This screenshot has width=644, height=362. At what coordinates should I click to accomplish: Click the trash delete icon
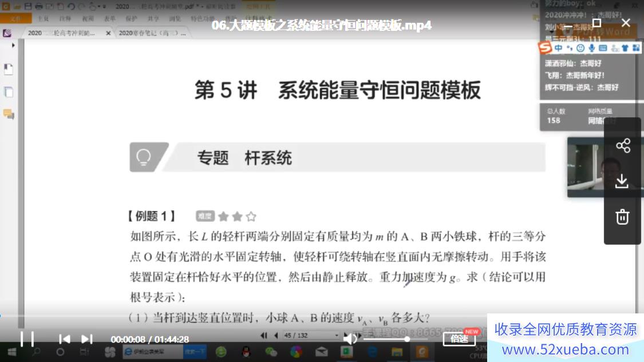[622, 217]
